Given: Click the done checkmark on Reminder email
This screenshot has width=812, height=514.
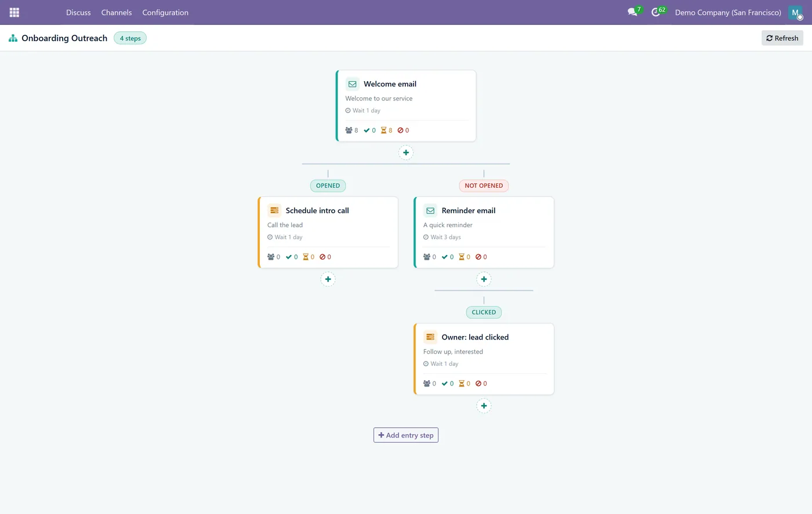Looking at the screenshot, I should [445, 257].
